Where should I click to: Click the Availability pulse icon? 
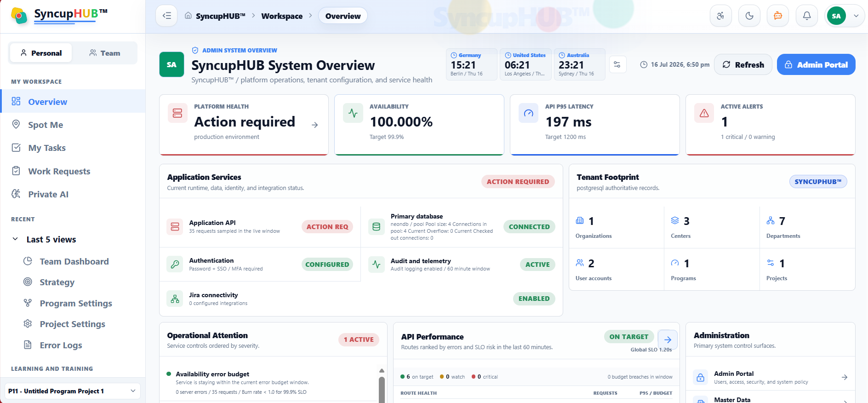(x=353, y=113)
